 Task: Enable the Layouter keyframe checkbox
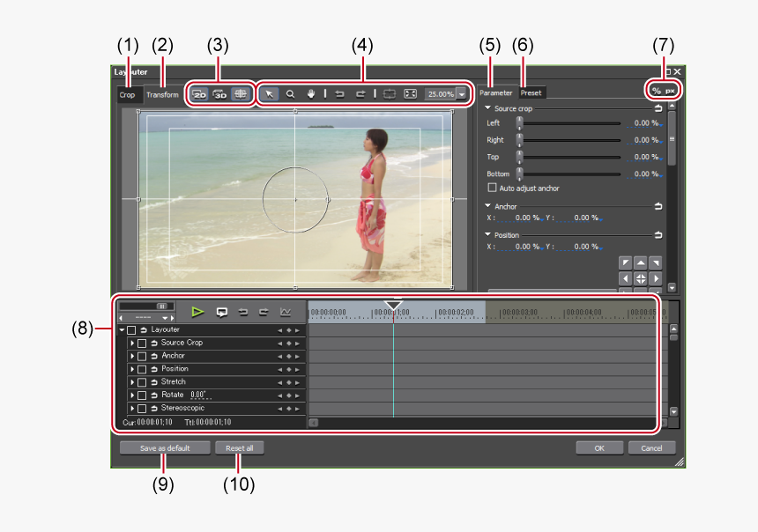131,330
